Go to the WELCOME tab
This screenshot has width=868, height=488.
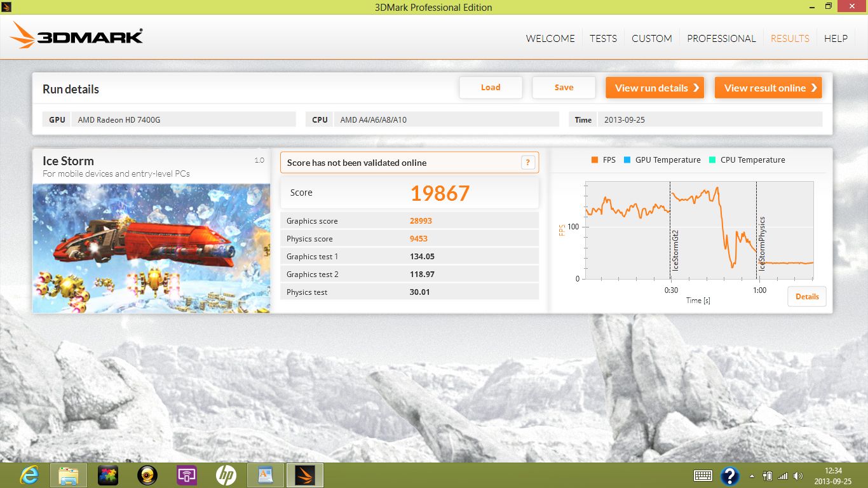[550, 38]
